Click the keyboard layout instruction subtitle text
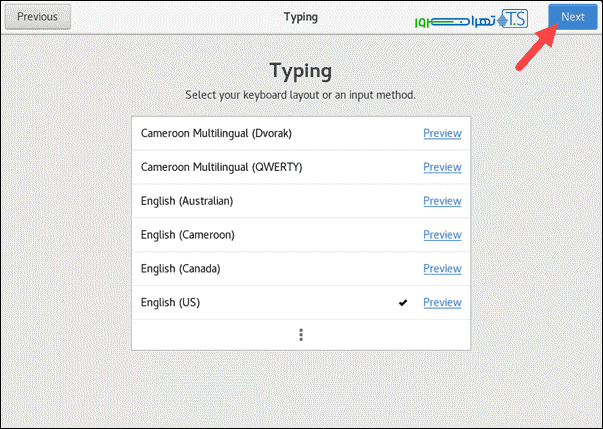The image size is (603, 429). [301, 95]
